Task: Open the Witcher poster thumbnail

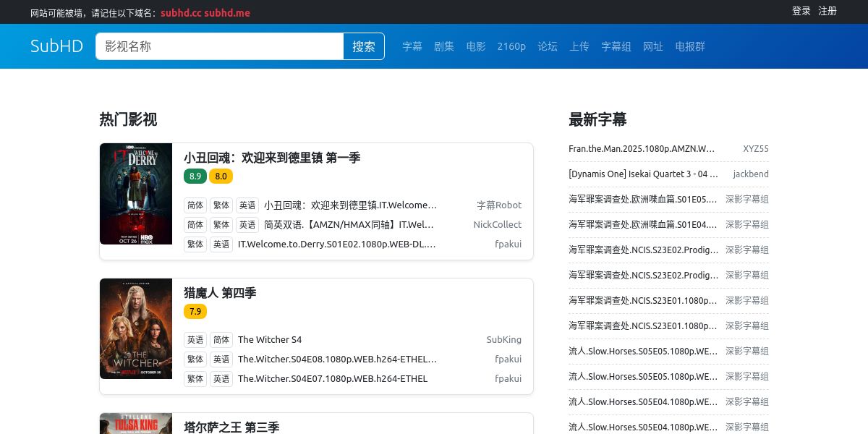Action: (x=136, y=328)
